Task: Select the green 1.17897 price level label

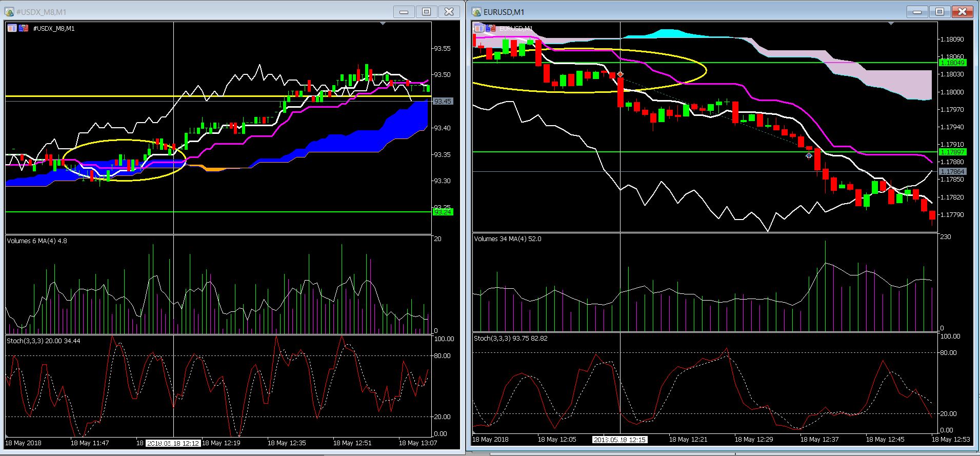Action: (x=952, y=152)
